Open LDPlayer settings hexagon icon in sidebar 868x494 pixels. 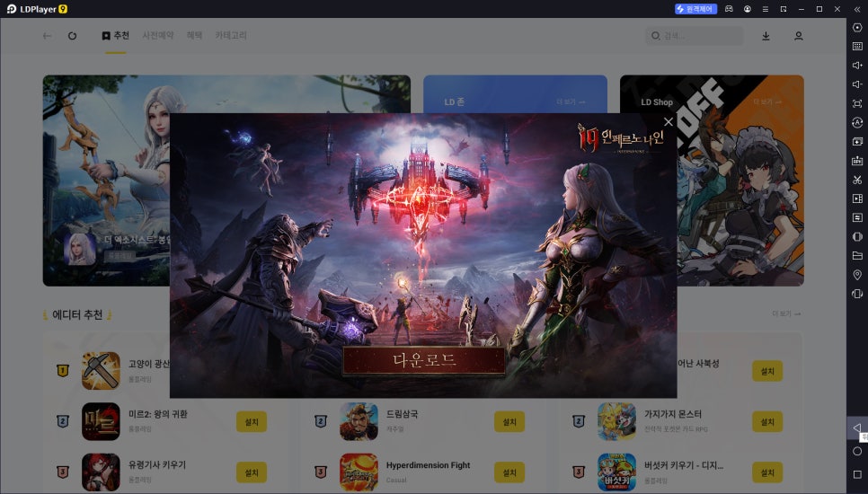857,28
